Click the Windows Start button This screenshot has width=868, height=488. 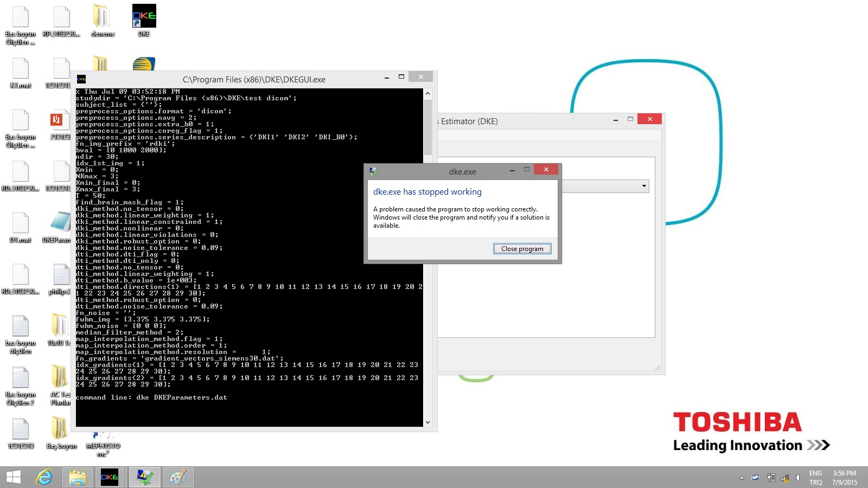pyautogui.click(x=13, y=477)
